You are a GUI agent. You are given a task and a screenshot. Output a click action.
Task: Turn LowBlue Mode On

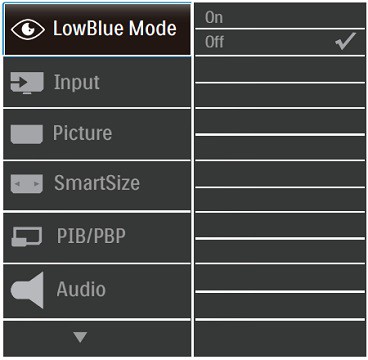pyautogui.click(x=280, y=16)
